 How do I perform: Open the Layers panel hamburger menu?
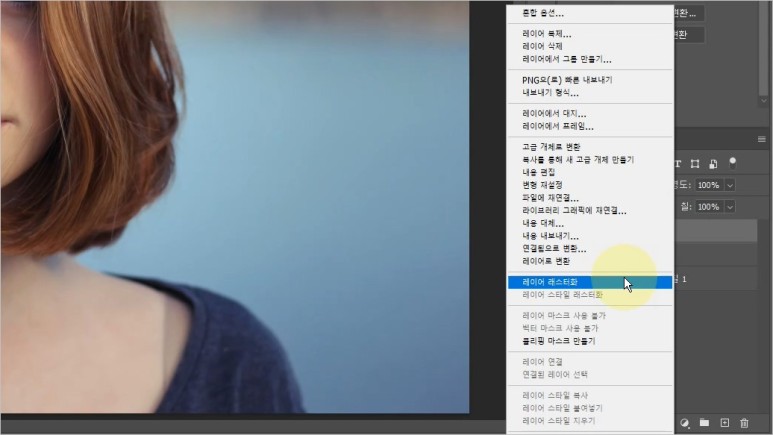(762, 140)
